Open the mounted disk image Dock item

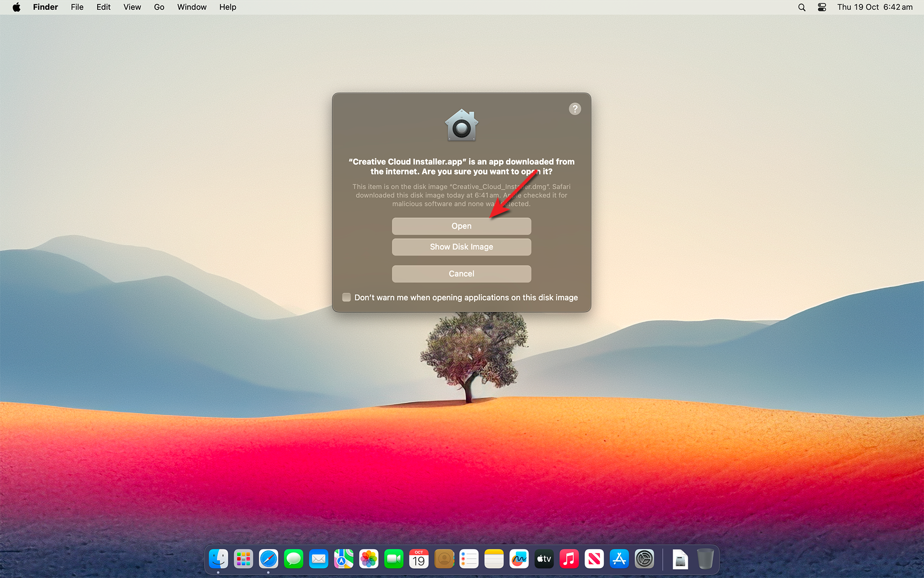pos(680,559)
